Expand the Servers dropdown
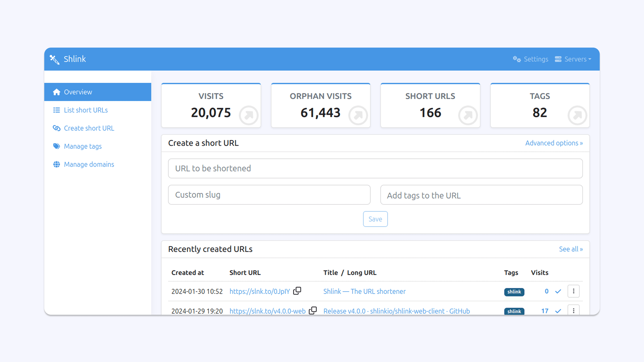The width and height of the screenshot is (644, 362). coord(573,59)
